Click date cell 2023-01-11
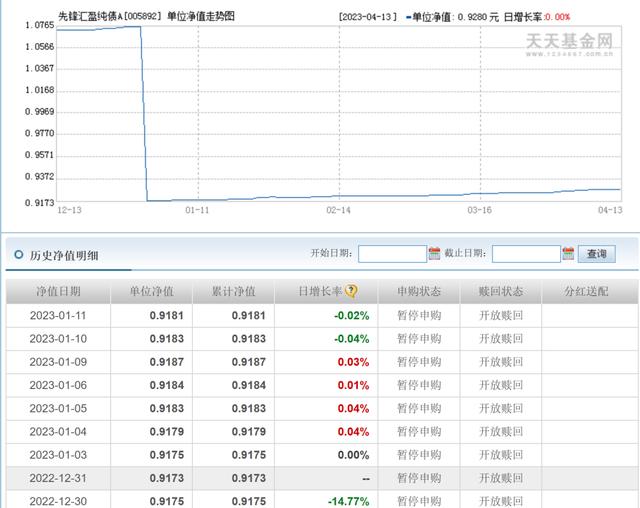 (x=58, y=315)
